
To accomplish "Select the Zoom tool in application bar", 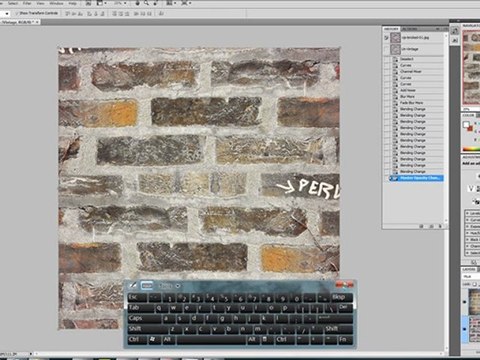I will click(x=146, y=3).
